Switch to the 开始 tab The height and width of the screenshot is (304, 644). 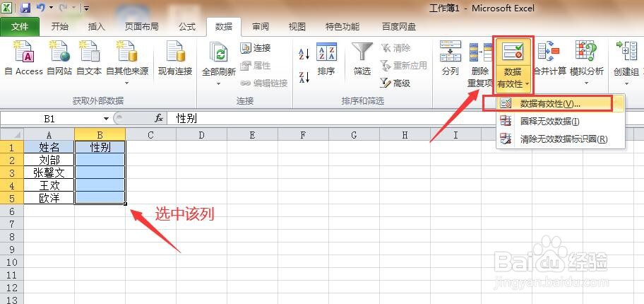(x=60, y=27)
